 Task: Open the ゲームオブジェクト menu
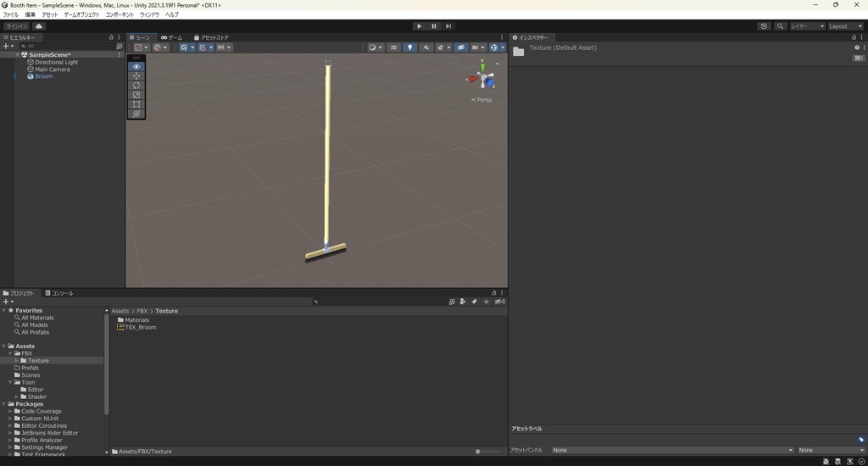[81, 14]
